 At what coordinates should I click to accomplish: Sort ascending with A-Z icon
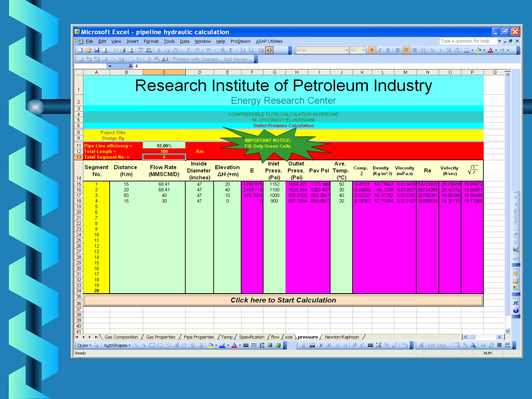point(243,50)
